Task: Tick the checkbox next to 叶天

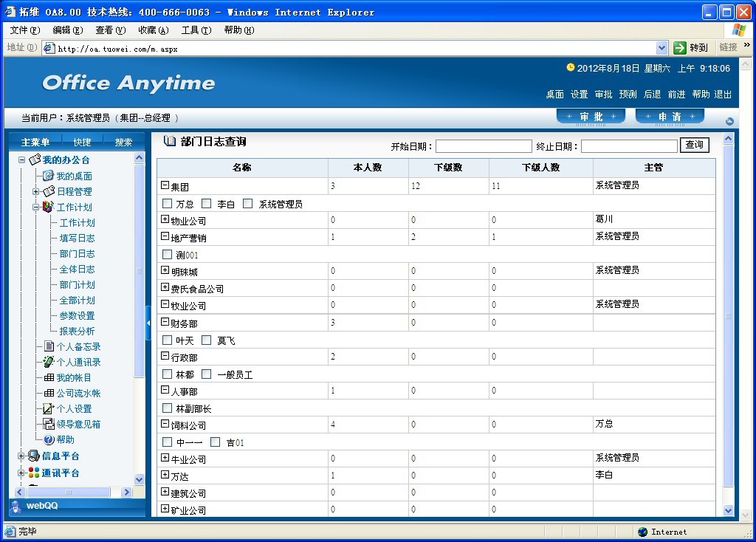Action: [x=167, y=340]
